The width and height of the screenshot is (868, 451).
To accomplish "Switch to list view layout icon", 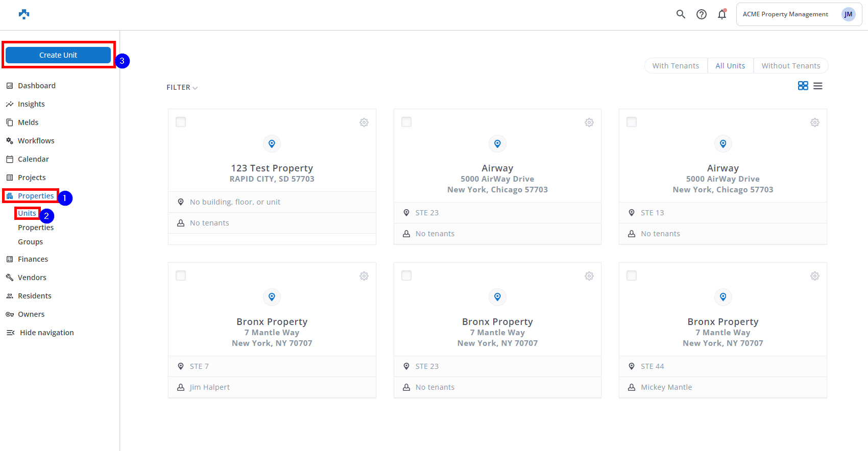I will pos(818,86).
